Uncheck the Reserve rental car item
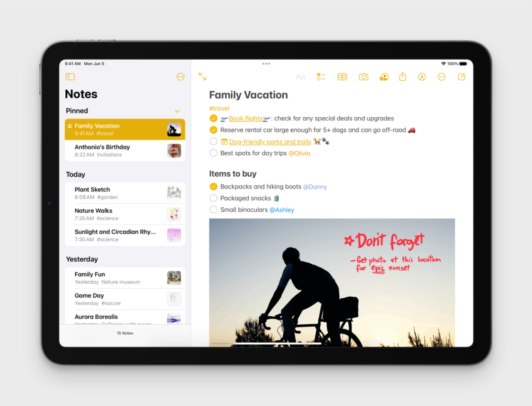Image resolution: width=532 pixels, height=406 pixels. [x=213, y=130]
